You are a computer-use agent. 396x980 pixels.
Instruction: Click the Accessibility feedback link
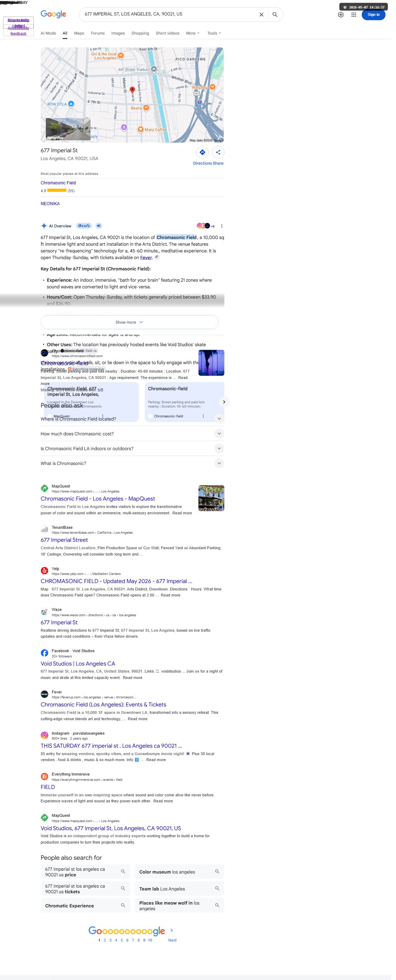[18, 31]
